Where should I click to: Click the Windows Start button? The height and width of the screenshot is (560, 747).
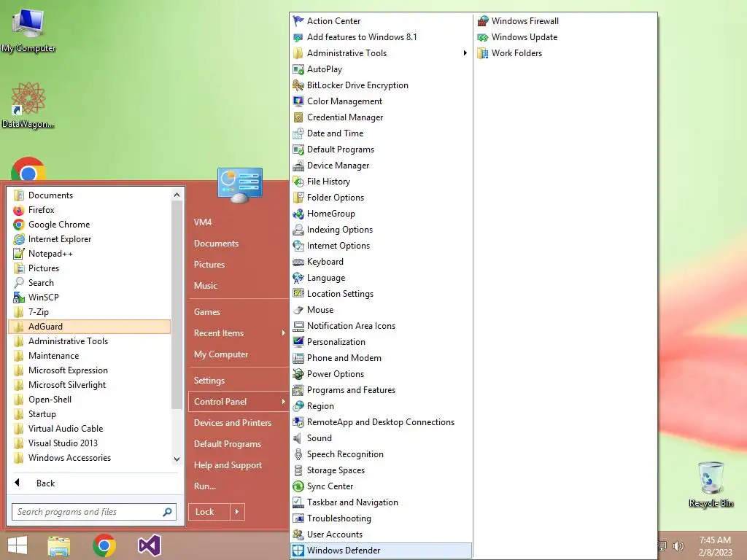click(18, 545)
